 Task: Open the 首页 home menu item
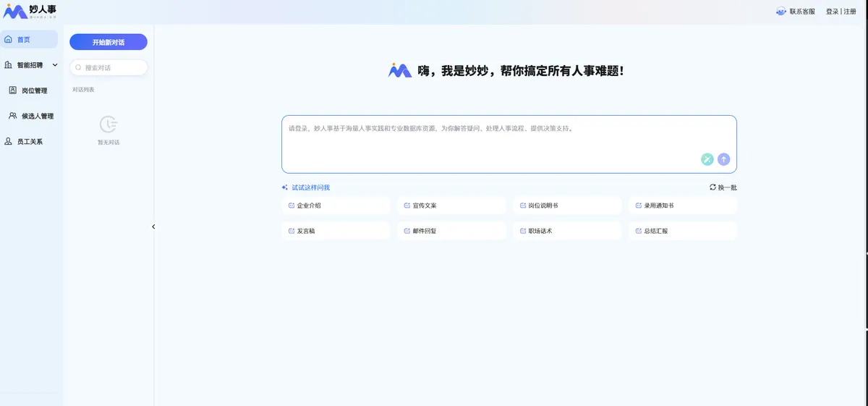click(x=29, y=40)
